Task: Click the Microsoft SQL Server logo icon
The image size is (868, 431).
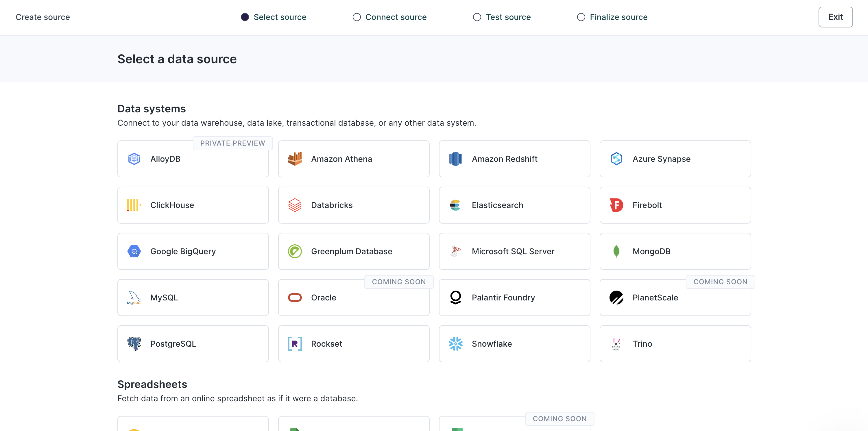Action: pyautogui.click(x=456, y=251)
